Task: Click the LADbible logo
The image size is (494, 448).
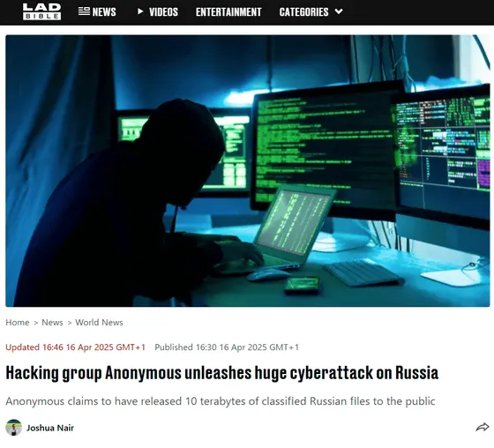Action: pyautogui.click(x=41, y=11)
